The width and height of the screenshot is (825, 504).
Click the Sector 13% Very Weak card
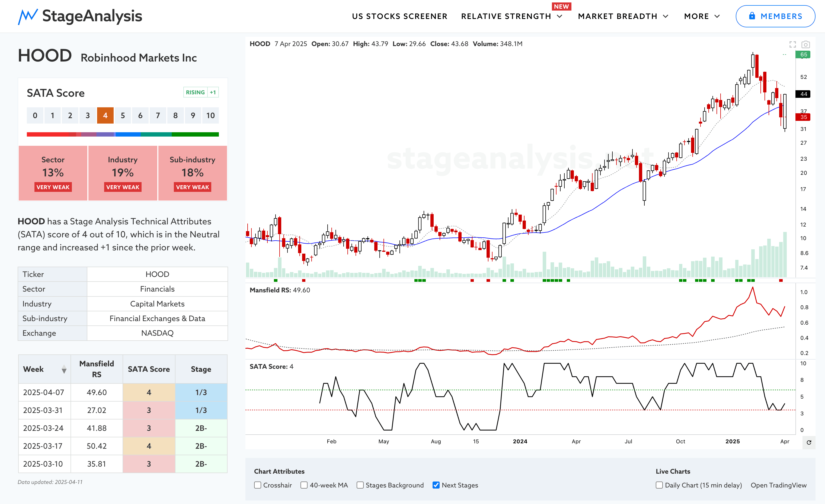[53, 173]
